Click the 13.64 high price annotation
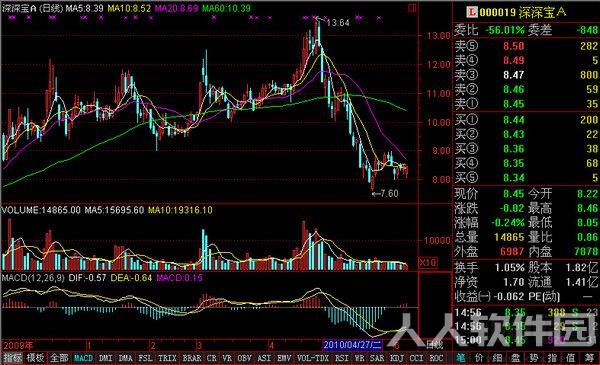The width and height of the screenshot is (600, 365). click(338, 23)
